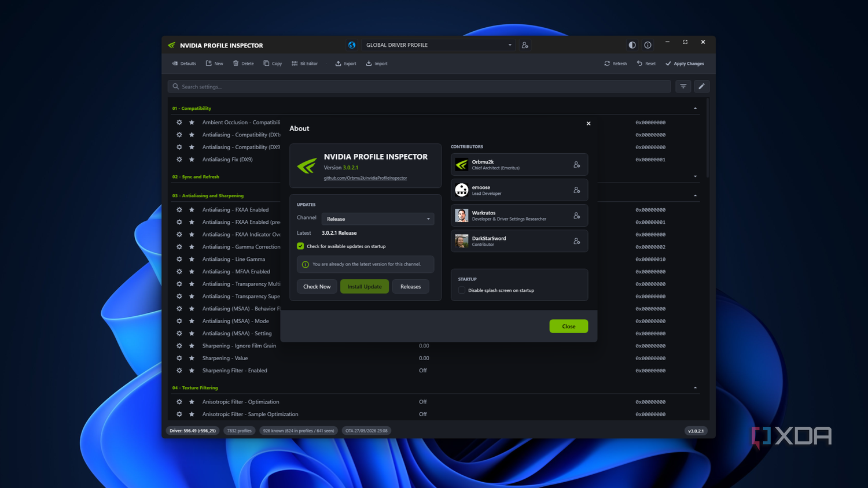Image resolution: width=868 pixels, height=488 pixels.
Task: Click the globe icon beside the profile selector
Action: (352, 45)
